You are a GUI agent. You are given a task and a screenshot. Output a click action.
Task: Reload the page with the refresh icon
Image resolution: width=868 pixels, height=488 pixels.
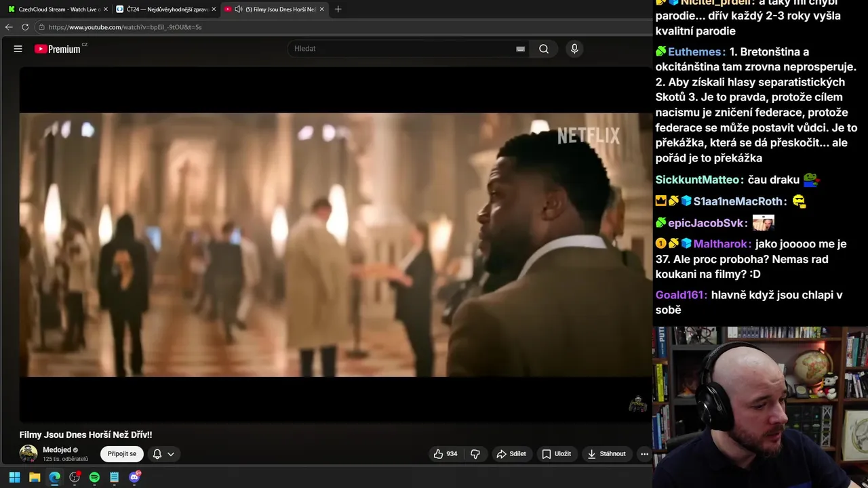tap(25, 27)
